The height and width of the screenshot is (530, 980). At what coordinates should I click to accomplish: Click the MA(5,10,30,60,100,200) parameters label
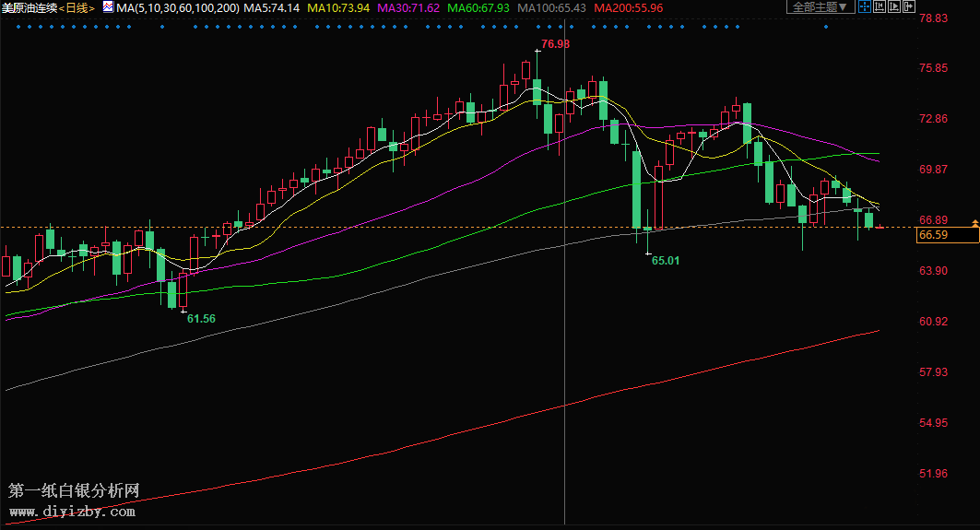click(177, 8)
